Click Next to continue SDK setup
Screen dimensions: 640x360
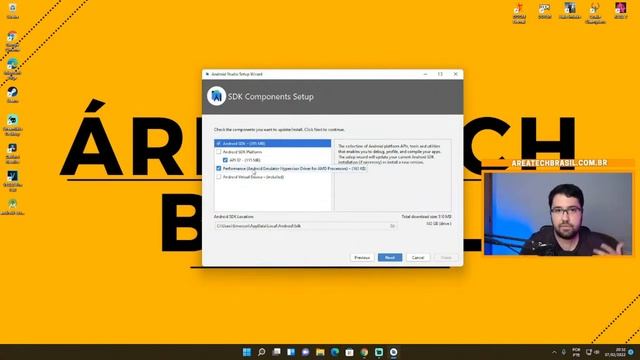[x=390, y=258]
